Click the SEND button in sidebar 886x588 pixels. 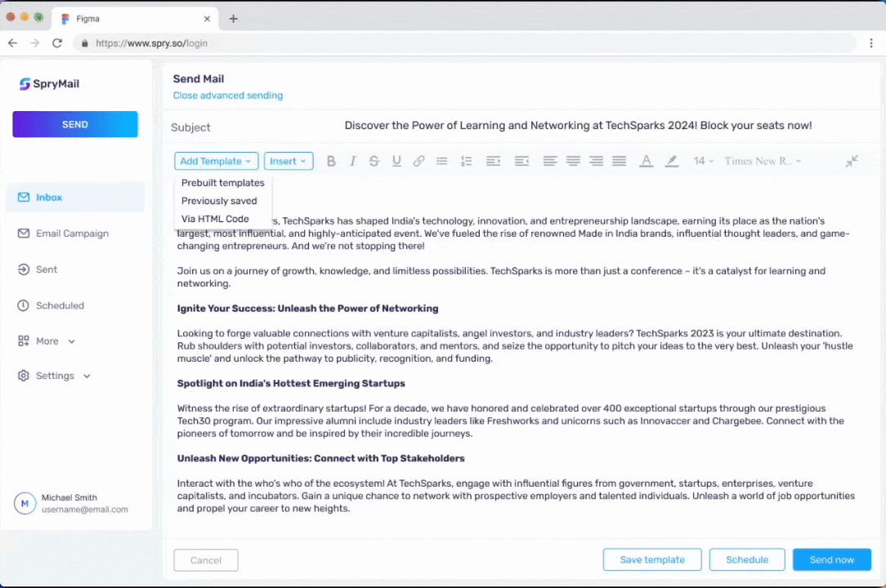pos(75,124)
